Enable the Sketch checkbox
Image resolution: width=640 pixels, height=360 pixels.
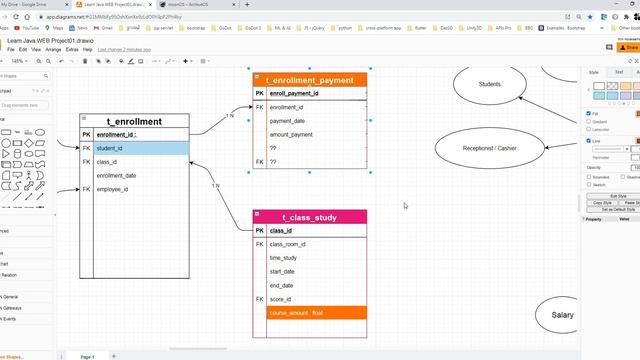click(589, 184)
